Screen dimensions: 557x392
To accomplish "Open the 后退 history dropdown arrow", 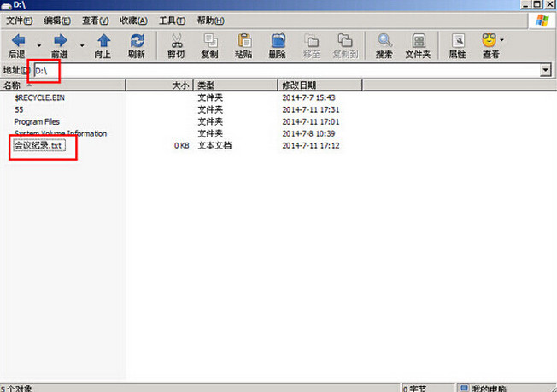I will [x=39, y=45].
